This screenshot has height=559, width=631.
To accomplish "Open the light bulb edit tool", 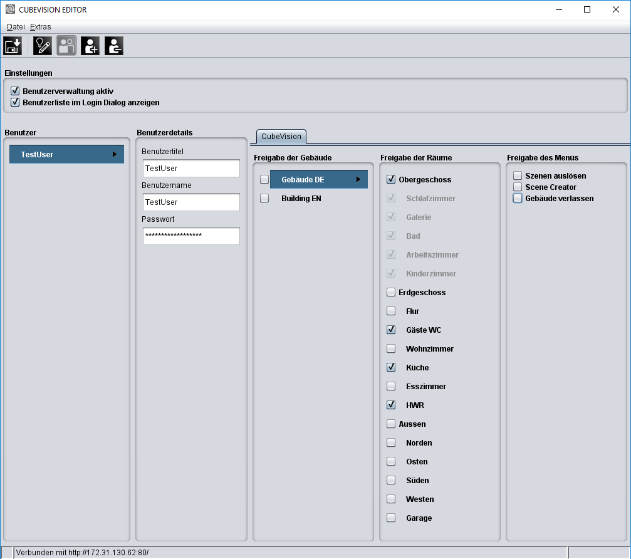I will [42, 45].
